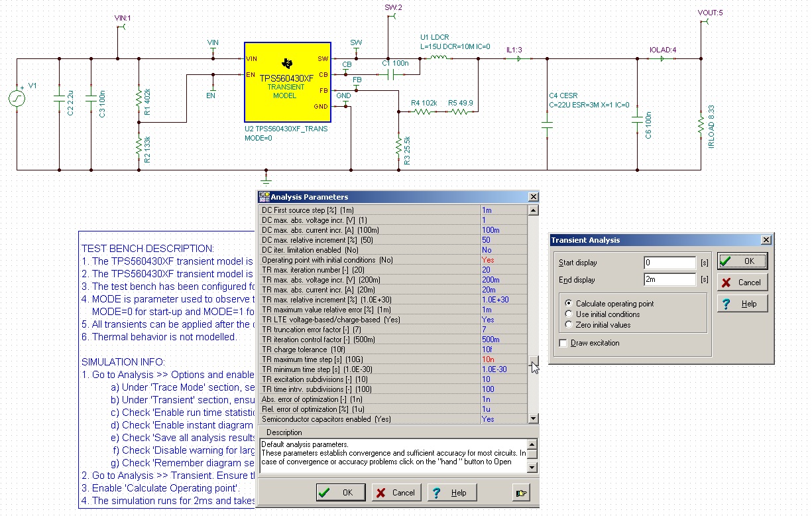Select the yellow TPS560430XF transient model block
Image resolution: width=812 pixels, height=516 pixels.
click(286, 83)
